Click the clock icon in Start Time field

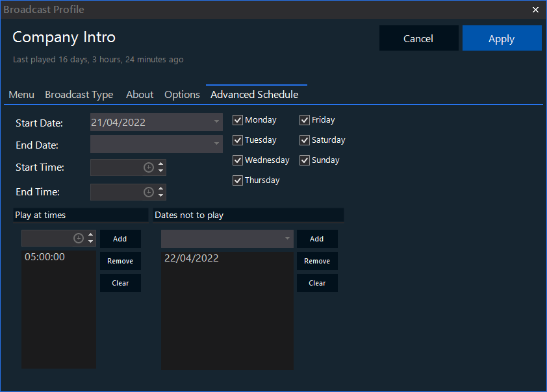pyautogui.click(x=149, y=167)
